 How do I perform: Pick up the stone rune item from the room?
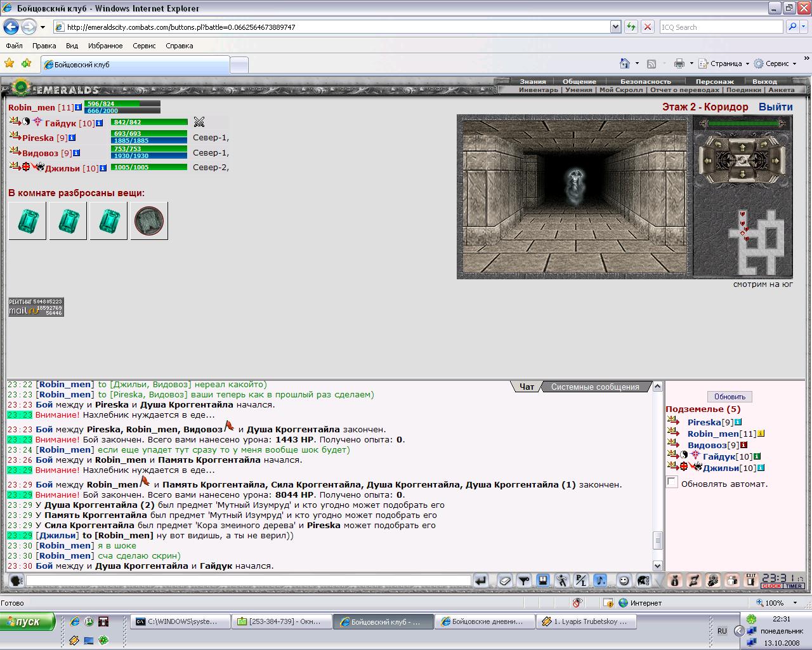coord(149,221)
